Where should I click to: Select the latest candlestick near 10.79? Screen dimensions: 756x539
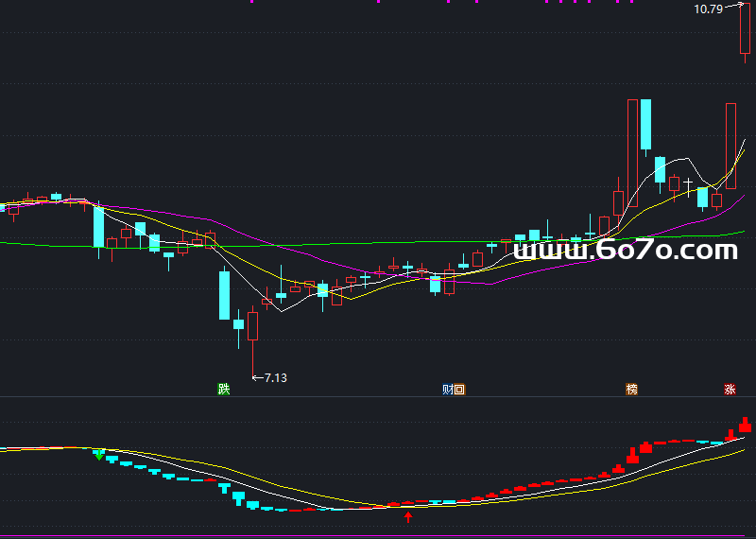pyautogui.click(x=745, y=30)
